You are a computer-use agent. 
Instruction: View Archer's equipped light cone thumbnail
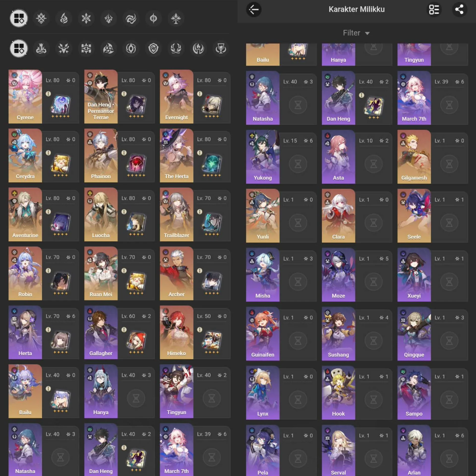(x=212, y=281)
